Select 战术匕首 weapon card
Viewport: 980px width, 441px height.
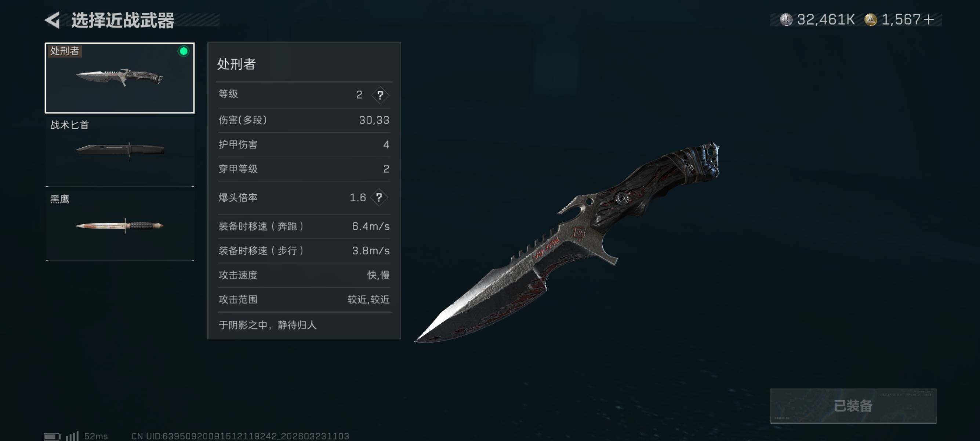tap(120, 151)
